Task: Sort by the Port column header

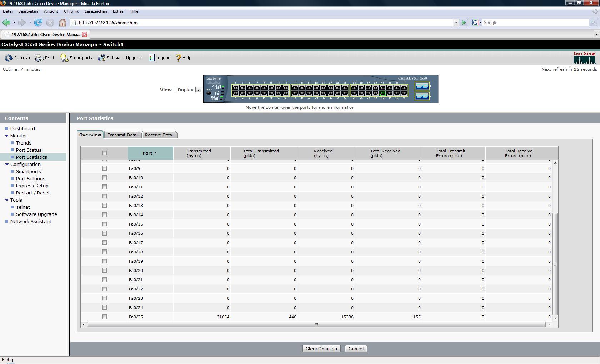Action: click(150, 153)
